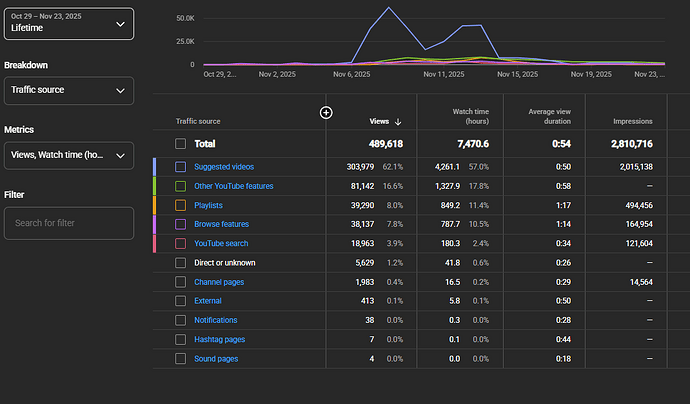The image size is (690, 404).
Task: Open the Channel pages traffic source
Action: pos(221,282)
